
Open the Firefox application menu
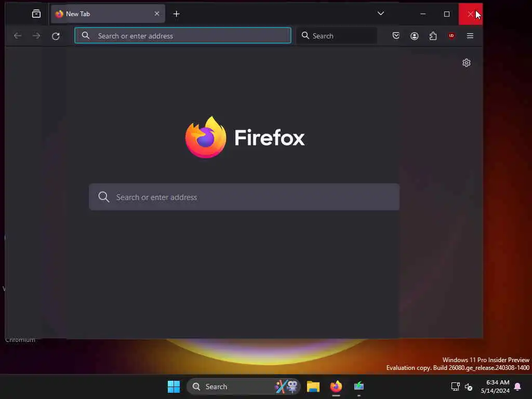click(x=470, y=36)
